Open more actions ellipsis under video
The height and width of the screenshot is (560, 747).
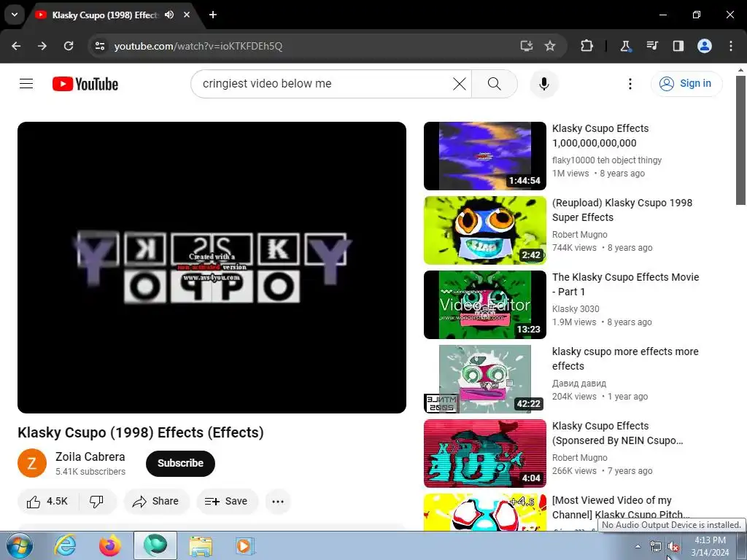[278, 502]
